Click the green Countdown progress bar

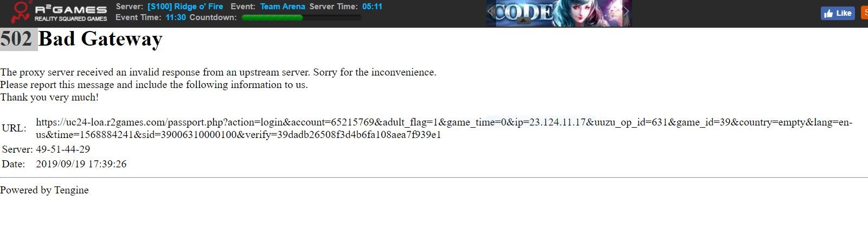(301, 17)
